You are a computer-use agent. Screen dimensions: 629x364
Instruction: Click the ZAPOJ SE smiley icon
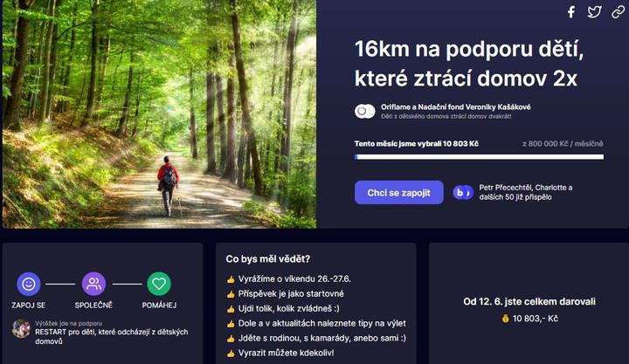(x=29, y=284)
